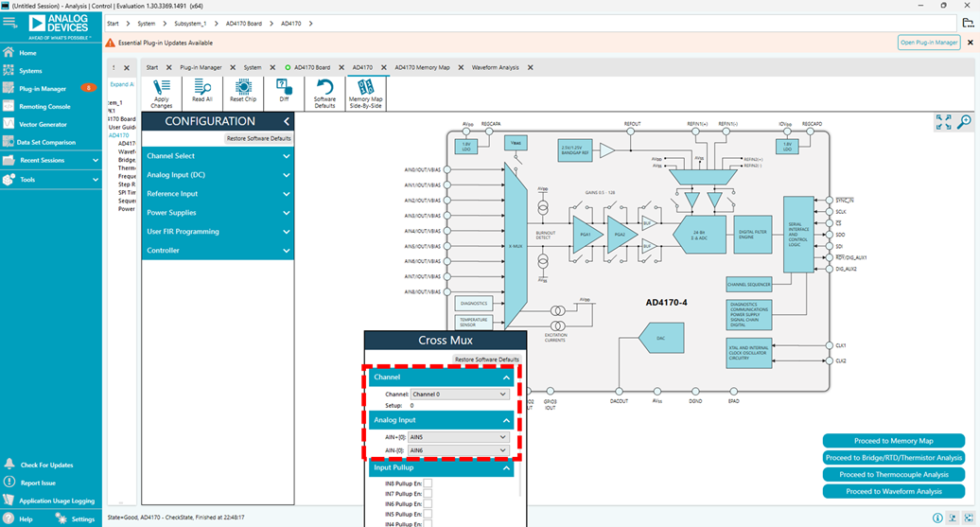980x527 pixels.
Task: Toggle the IN7 Pullup En checkbox
Action: pyautogui.click(x=428, y=494)
